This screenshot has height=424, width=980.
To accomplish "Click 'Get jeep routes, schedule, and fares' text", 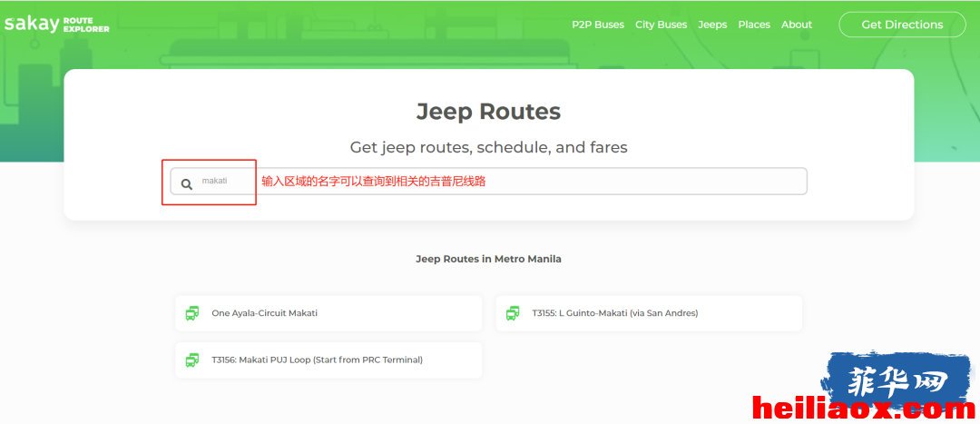I will tap(489, 148).
